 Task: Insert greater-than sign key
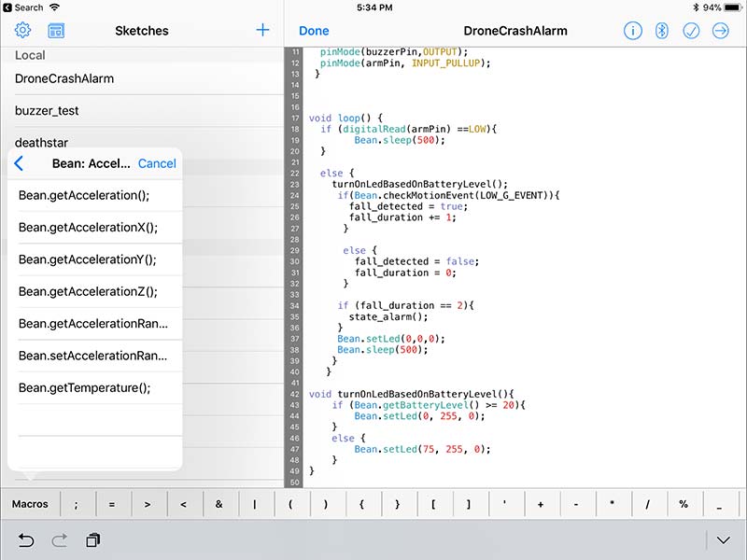point(148,504)
